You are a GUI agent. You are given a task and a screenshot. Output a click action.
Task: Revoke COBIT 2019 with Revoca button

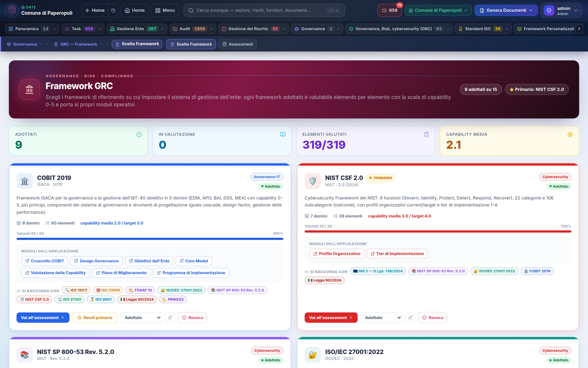192,317
